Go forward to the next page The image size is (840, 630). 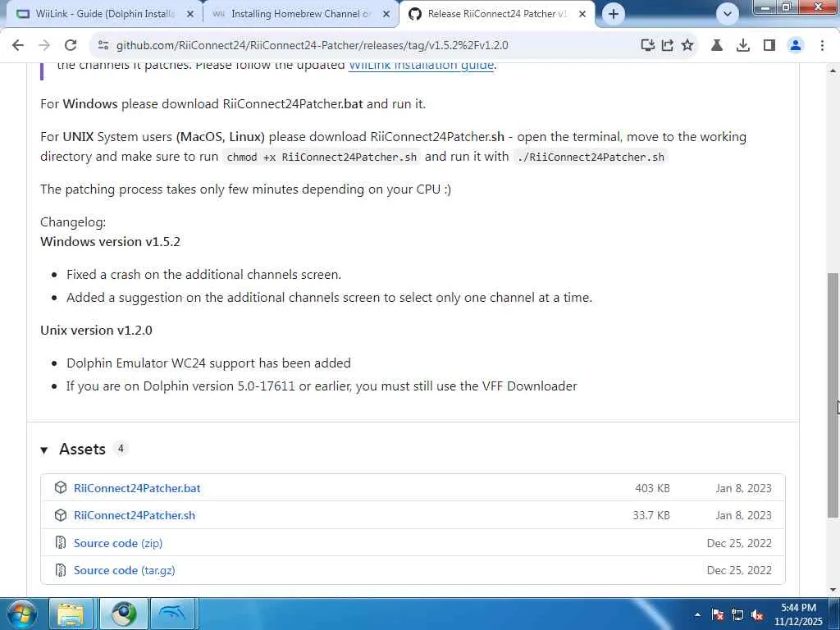point(44,46)
